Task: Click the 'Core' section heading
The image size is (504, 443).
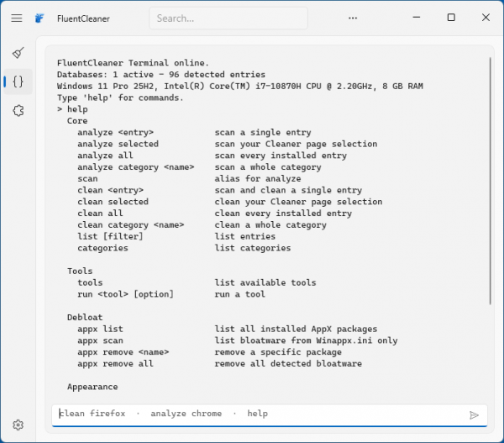Action: [77, 121]
